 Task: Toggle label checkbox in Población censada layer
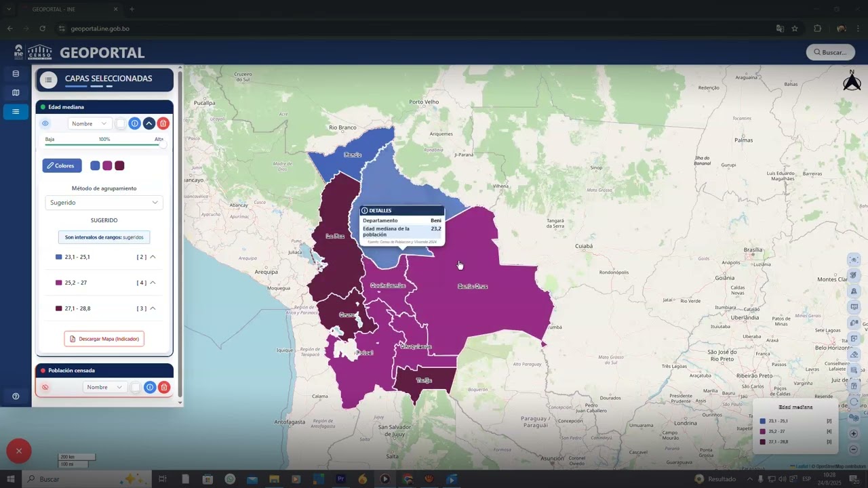[136, 387]
